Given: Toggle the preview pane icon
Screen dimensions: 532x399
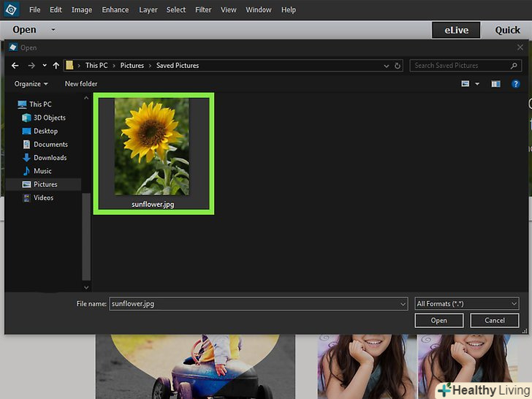Looking at the screenshot, I should click(x=495, y=84).
